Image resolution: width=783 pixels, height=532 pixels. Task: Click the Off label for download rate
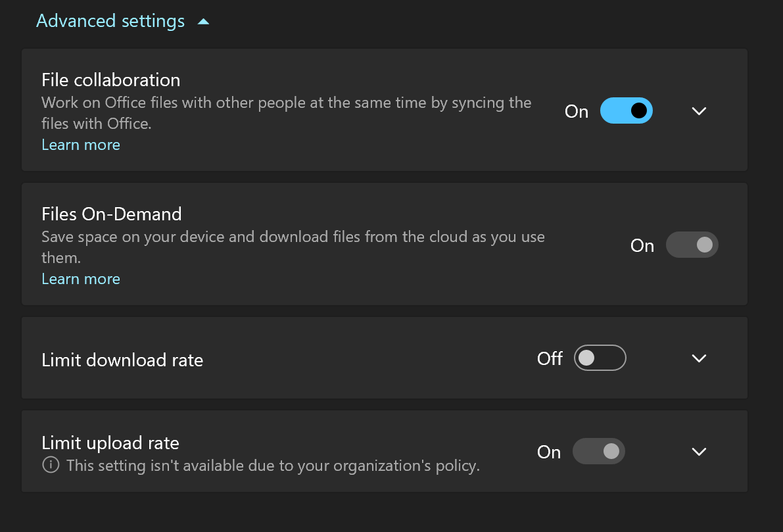550,358
